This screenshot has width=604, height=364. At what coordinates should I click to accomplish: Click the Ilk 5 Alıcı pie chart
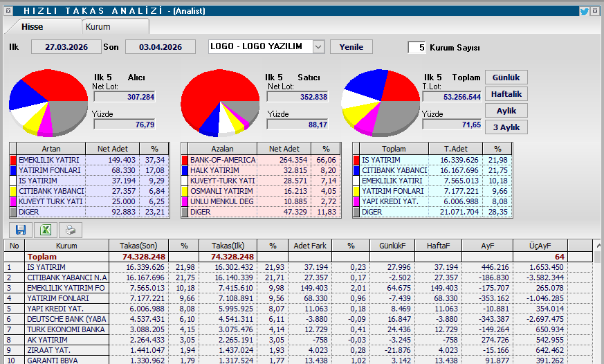(x=48, y=103)
